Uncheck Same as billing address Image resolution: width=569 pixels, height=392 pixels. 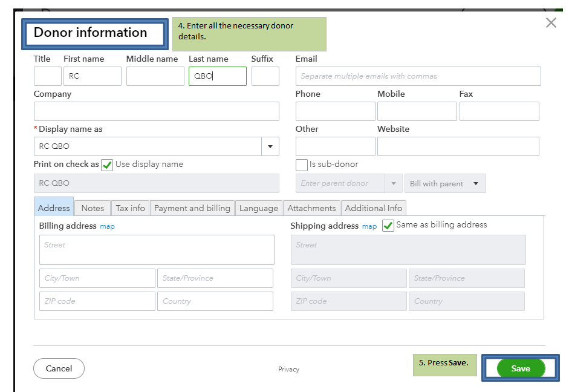click(x=388, y=226)
